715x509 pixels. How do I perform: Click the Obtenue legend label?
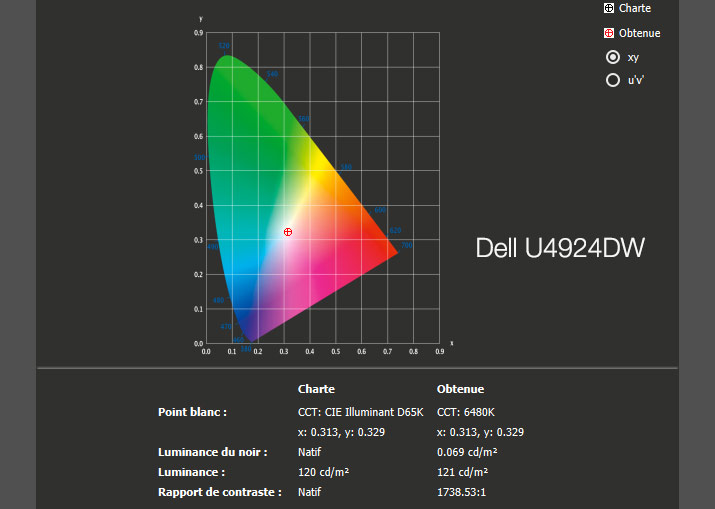[639, 33]
